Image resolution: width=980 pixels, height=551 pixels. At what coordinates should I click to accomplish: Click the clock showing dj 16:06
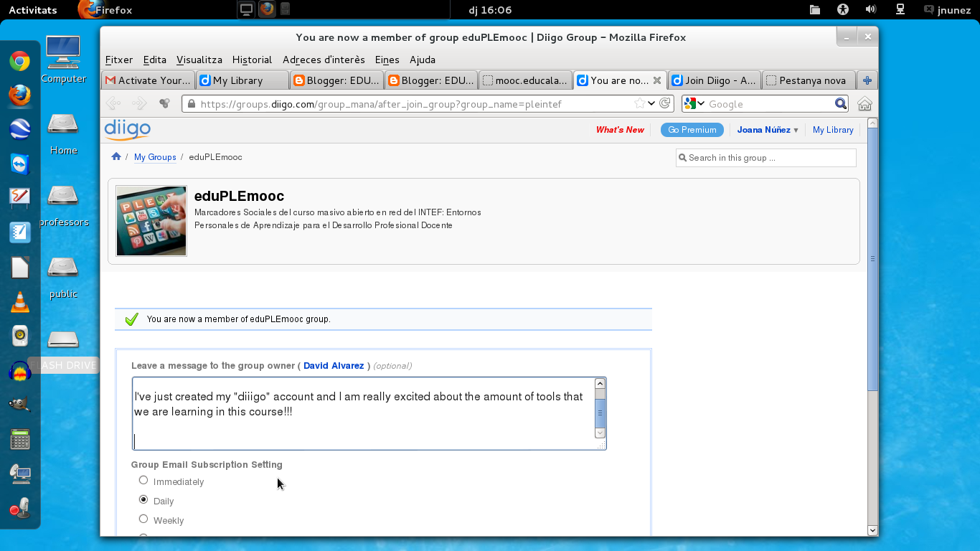[490, 10]
